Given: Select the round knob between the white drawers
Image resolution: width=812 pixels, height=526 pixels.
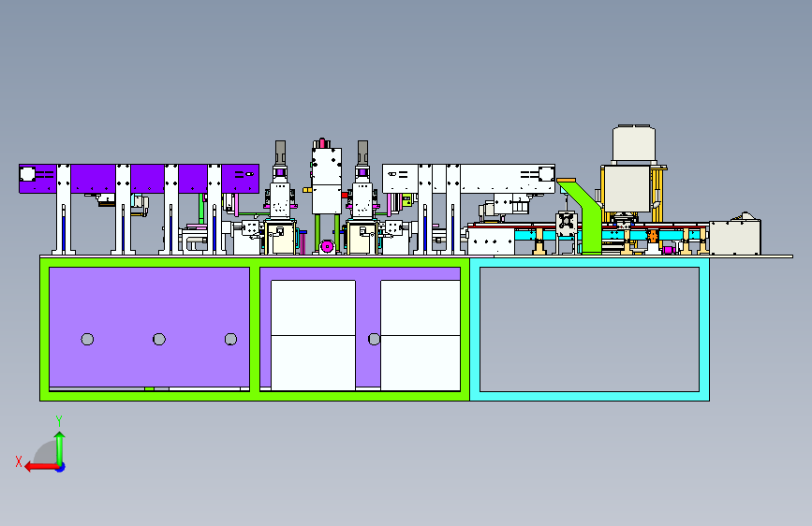Looking at the screenshot, I should 374,339.
